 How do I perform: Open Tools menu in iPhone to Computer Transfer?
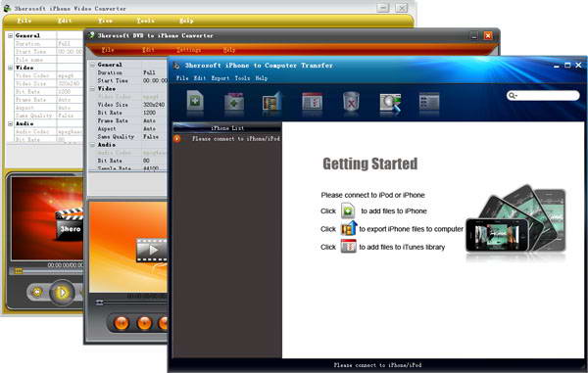242,78
